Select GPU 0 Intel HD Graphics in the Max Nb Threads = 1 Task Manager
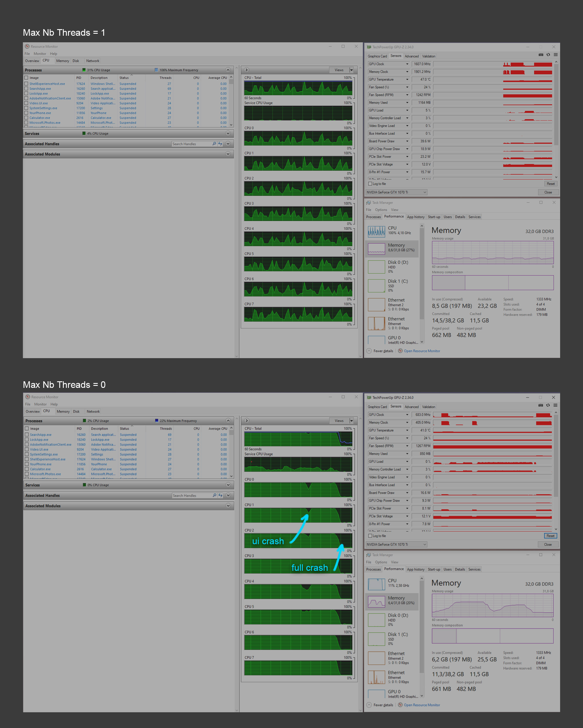583x728 pixels. tap(392, 340)
